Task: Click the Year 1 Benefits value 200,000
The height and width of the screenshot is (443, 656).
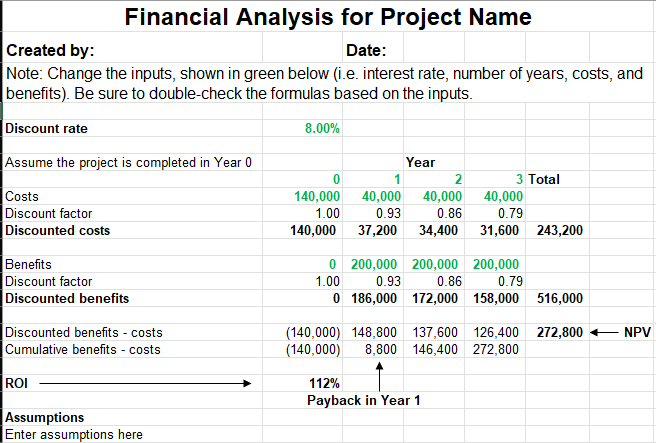Action: coord(374,265)
